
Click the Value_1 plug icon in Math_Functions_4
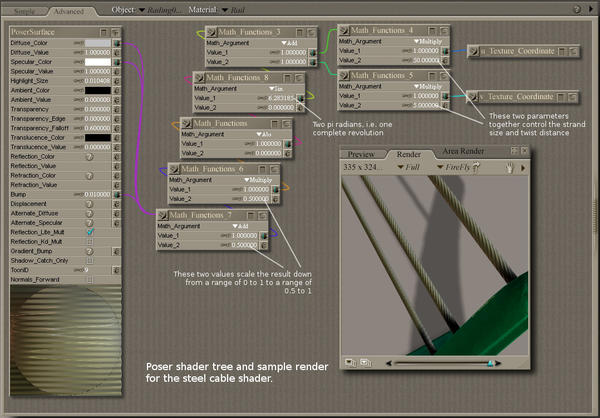[445, 51]
